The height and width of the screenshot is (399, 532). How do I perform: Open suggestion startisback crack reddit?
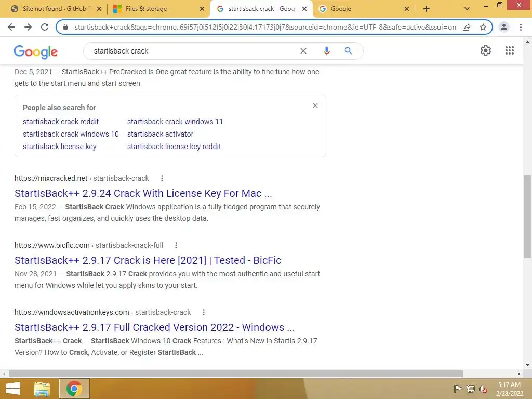(x=61, y=122)
